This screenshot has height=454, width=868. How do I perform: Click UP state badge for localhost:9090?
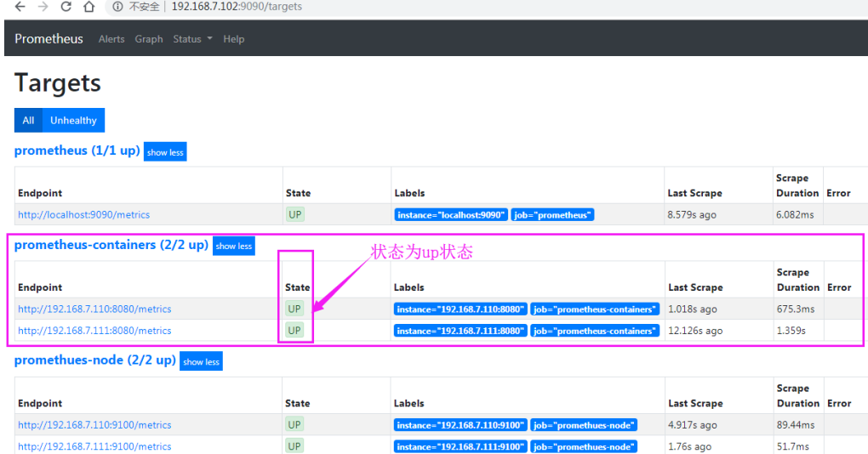tap(295, 214)
